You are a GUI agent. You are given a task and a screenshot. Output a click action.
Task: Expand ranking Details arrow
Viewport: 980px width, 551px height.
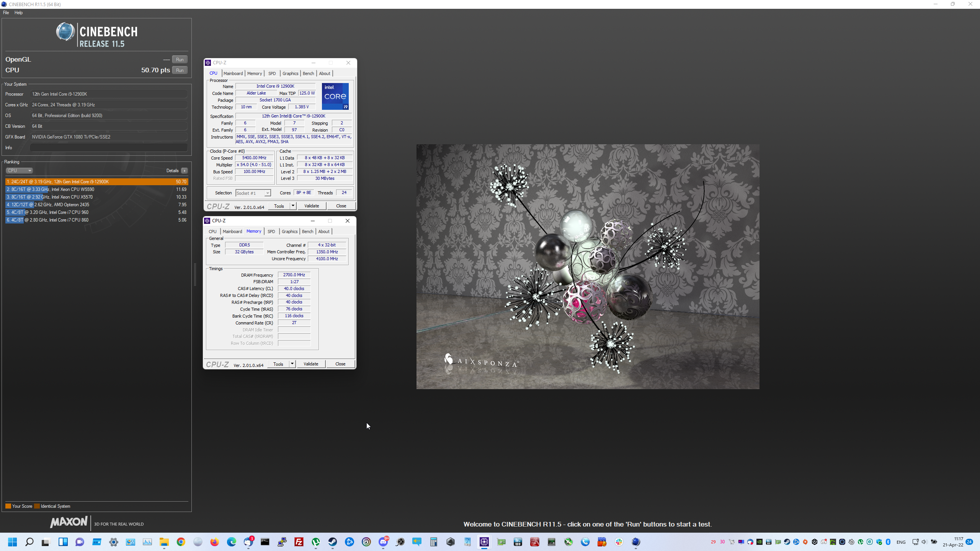(x=185, y=171)
